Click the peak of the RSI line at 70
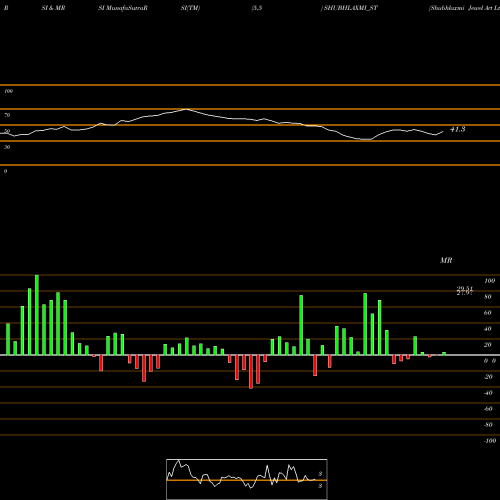Image resolution: width=500 pixels, height=500 pixels. [x=186, y=109]
